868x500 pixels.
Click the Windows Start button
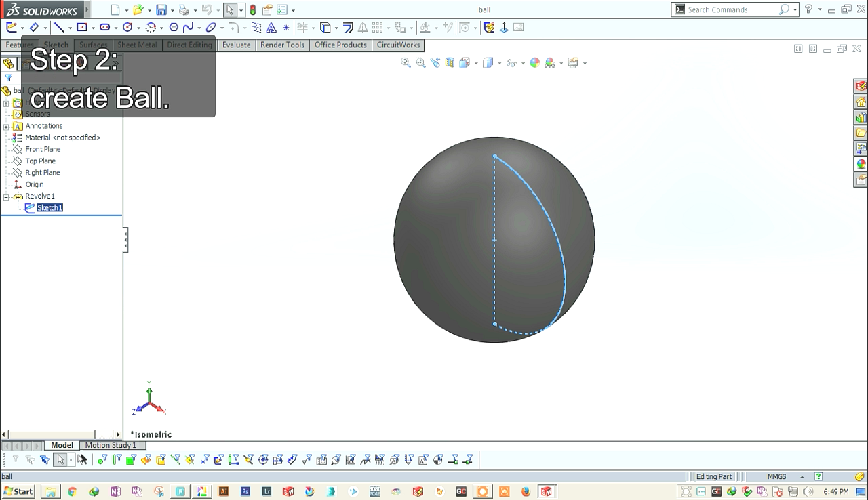coord(19,491)
